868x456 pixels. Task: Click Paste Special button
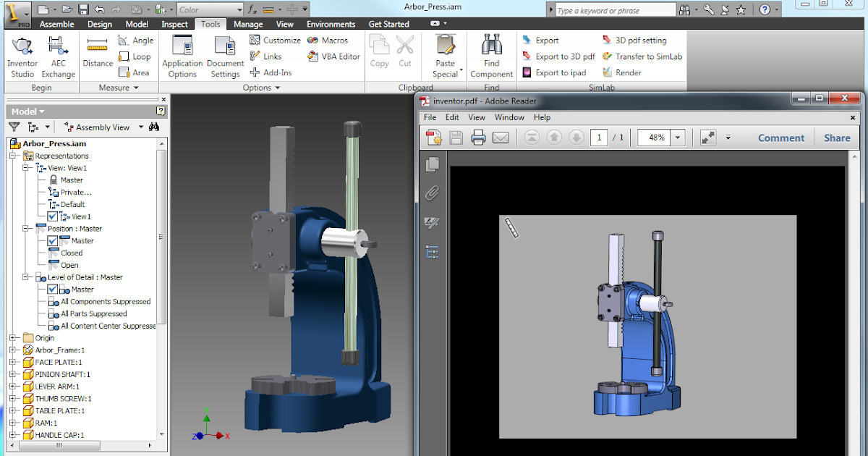[446, 57]
